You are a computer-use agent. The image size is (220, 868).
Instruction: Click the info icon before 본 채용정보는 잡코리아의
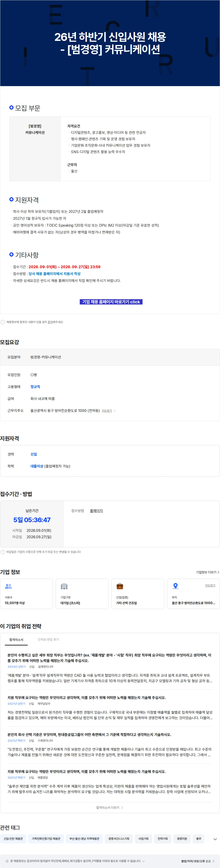point(7,861)
